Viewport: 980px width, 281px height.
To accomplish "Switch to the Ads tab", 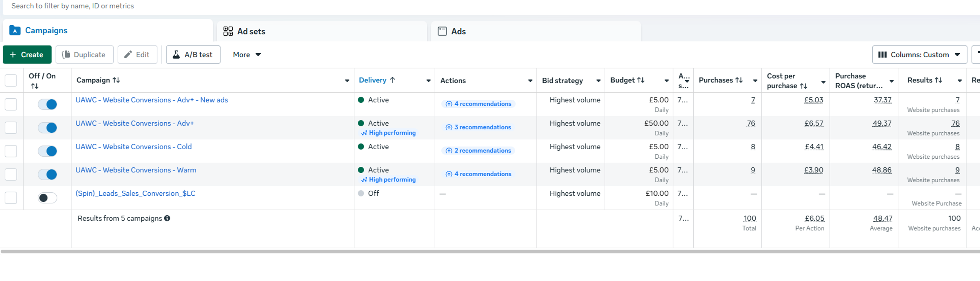I will click(458, 31).
